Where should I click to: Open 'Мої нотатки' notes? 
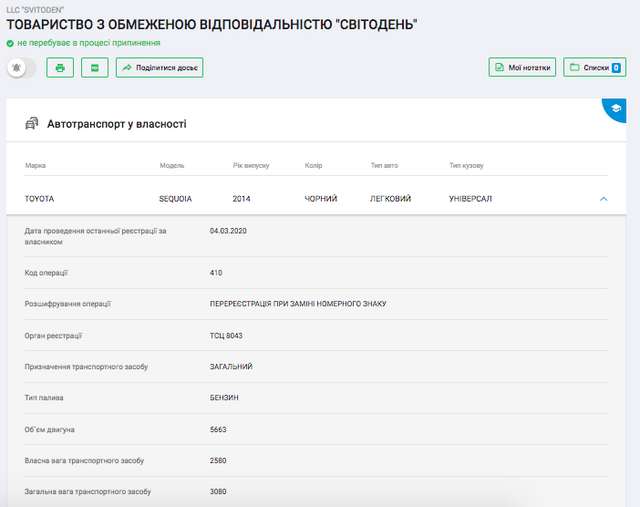pos(522,68)
